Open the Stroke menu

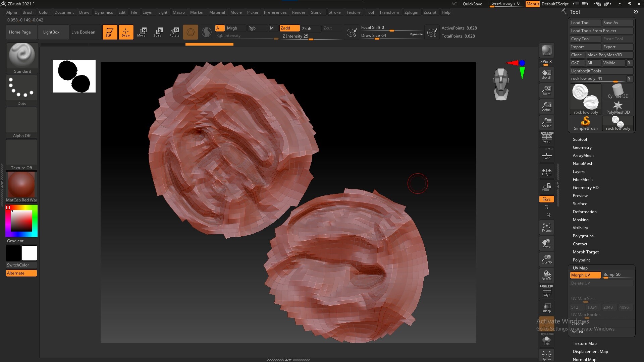coord(334,12)
